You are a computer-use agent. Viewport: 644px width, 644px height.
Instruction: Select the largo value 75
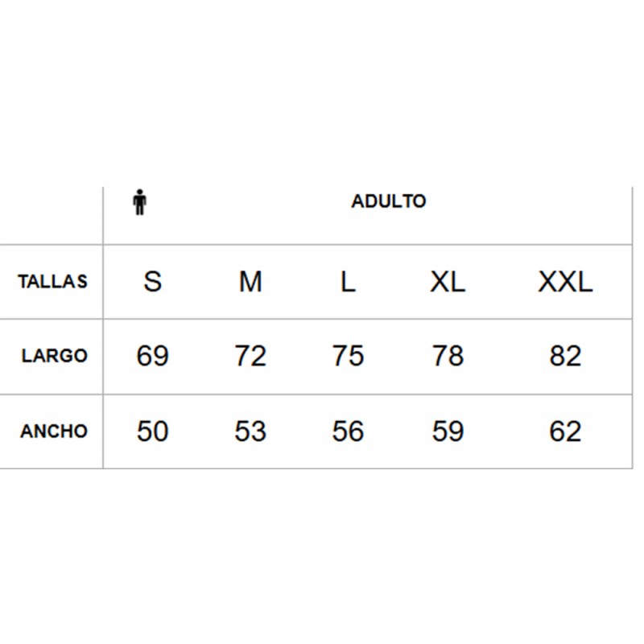[x=348, y=356]
